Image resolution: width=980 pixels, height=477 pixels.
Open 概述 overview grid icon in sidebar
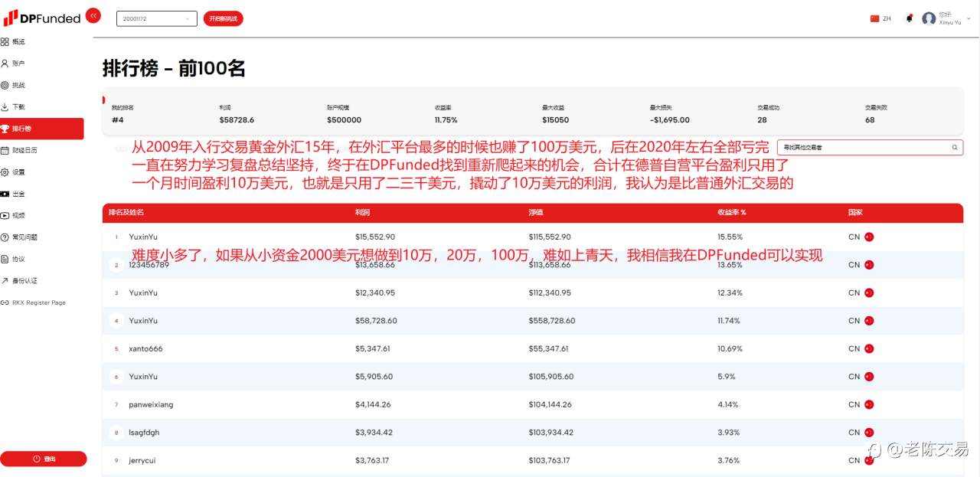[x=5, y=42]
